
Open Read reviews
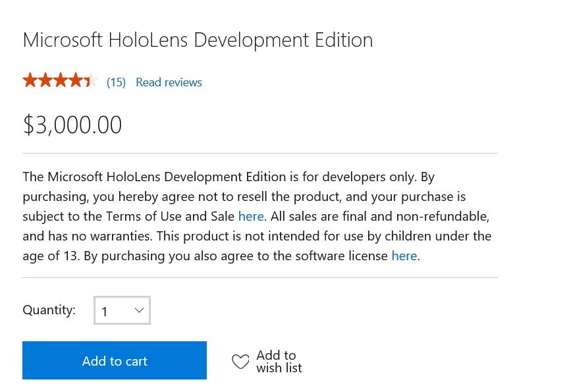tap(169, 81)
